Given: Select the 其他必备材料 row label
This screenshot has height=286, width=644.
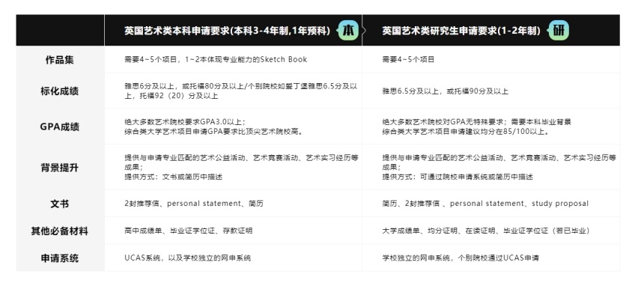Looking at the screenshot, I should tap(60, 231).
